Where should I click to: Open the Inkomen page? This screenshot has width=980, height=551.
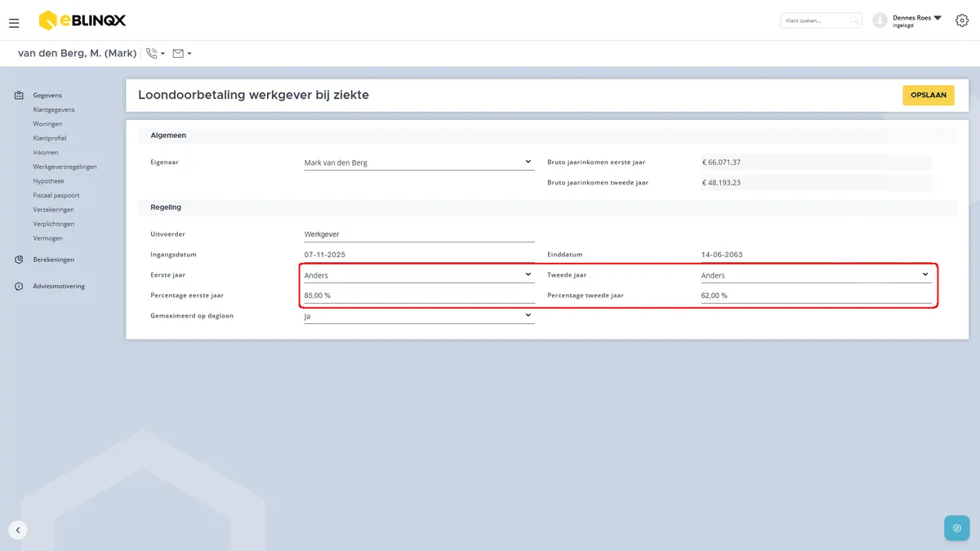click(x=46, y=153)
